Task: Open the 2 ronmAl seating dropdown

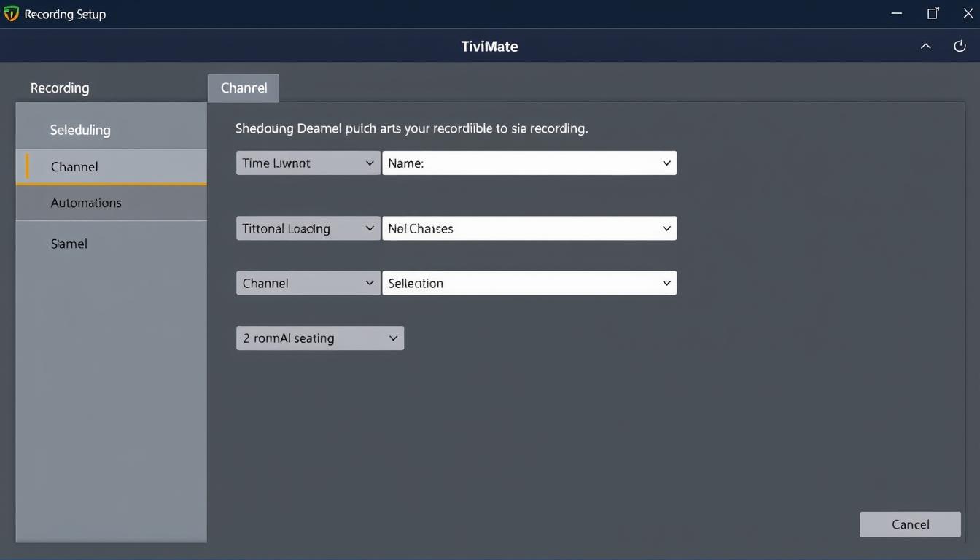Action: tap(319, 338)
